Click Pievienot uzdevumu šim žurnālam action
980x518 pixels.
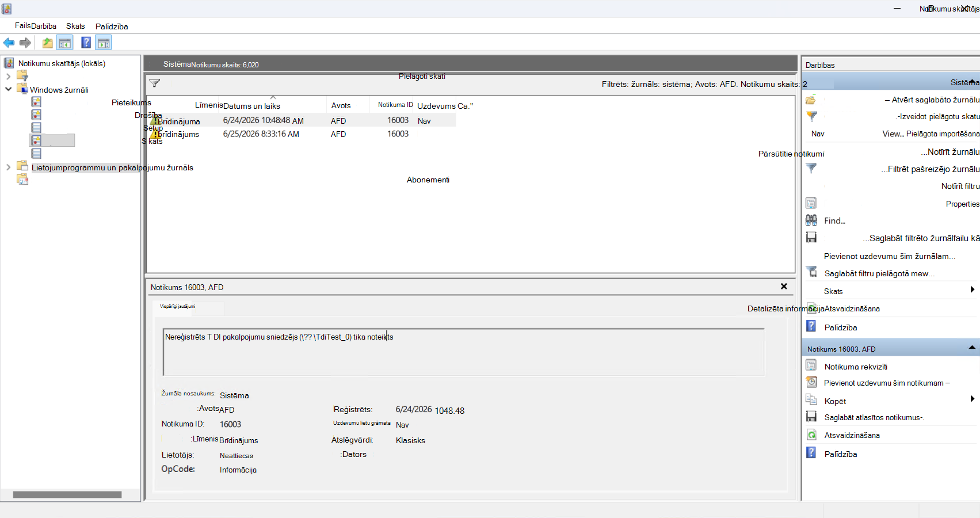click(889, 256)
